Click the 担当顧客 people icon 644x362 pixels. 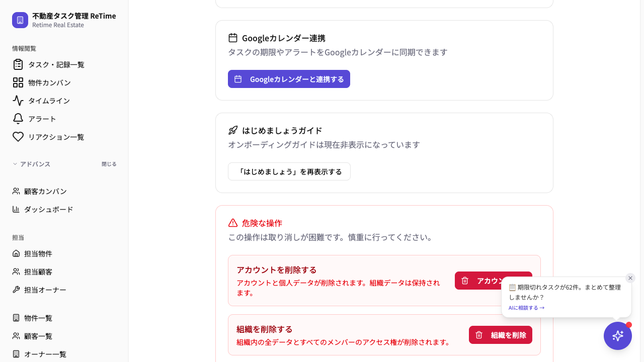[16, 271]
